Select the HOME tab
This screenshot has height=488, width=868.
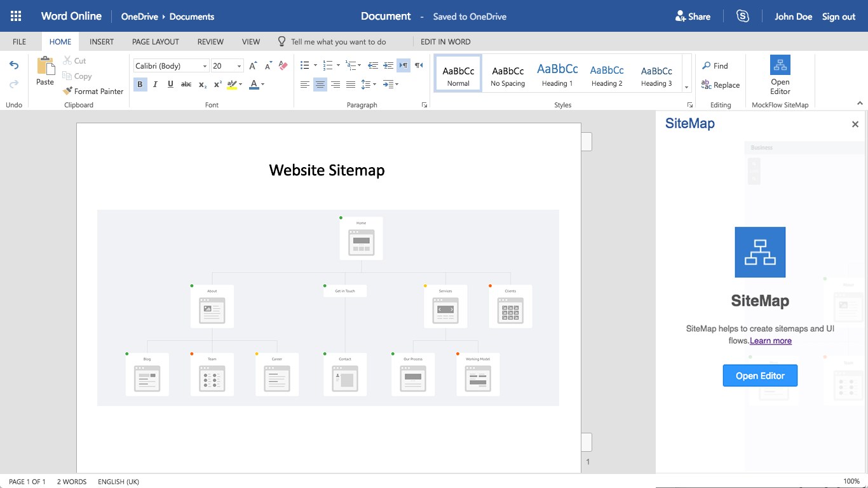(60, 42)
